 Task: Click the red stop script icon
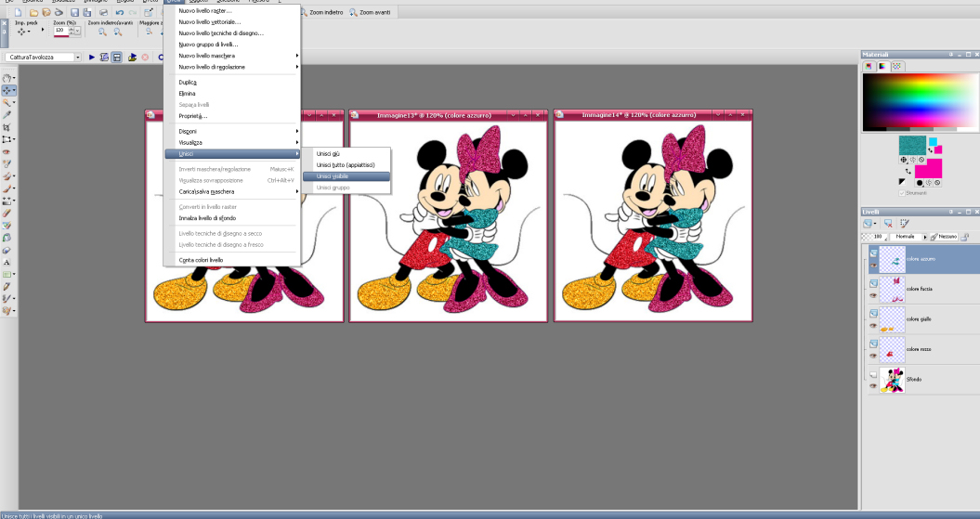tap(145, 57)
